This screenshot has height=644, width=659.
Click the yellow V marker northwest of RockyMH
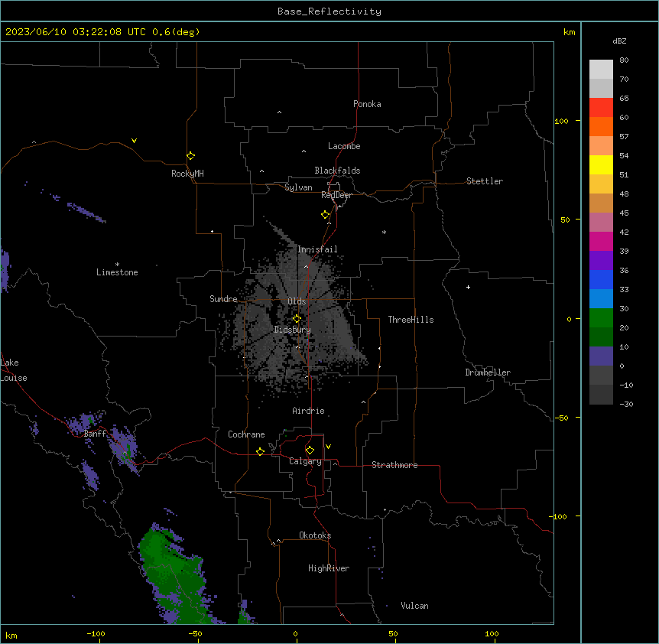coord(134,141)
